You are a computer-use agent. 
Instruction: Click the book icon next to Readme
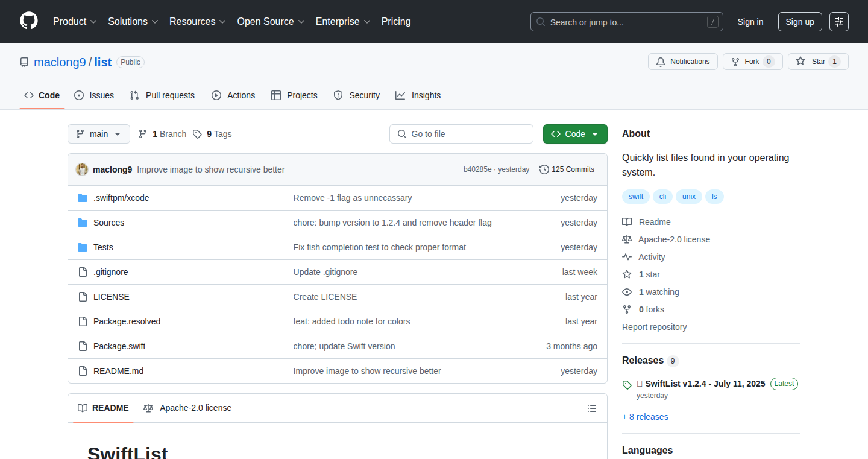pyautogui.click(x=627, y=222)
